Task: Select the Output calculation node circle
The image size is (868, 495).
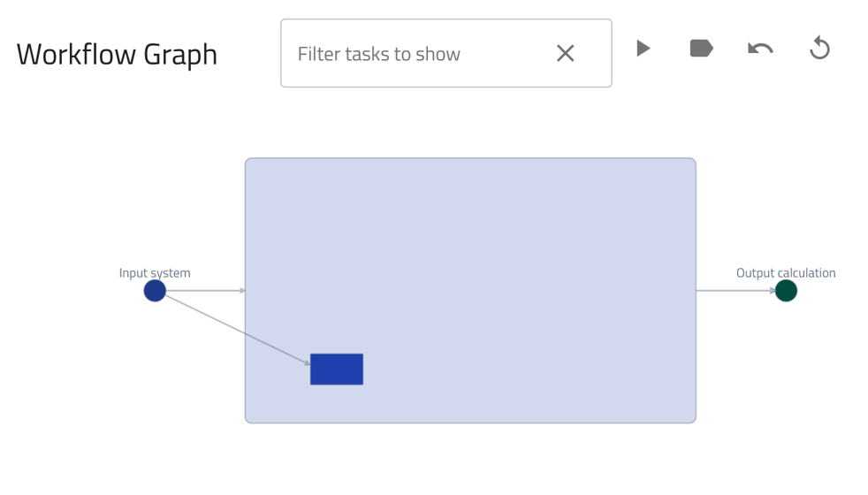Action: tap(786, 291)
